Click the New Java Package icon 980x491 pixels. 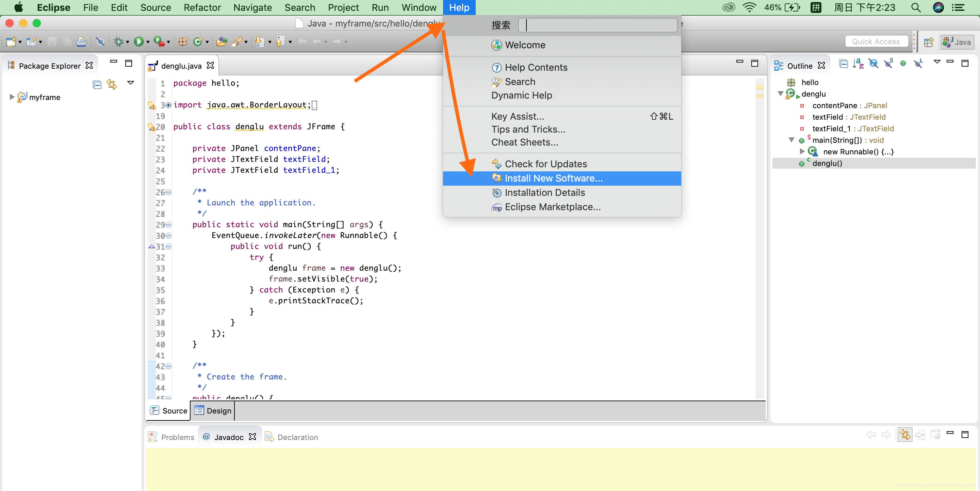click(x=183, y=42)
